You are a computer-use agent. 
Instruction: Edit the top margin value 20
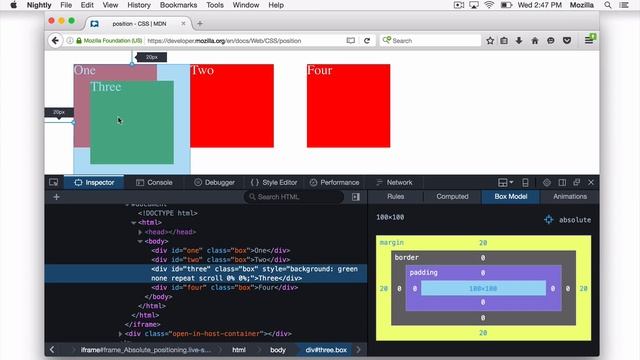(483, 243)
